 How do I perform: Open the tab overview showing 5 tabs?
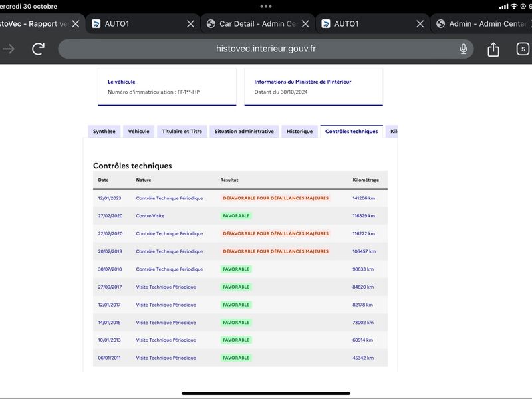pyautogui.click(x=523, y=49)
